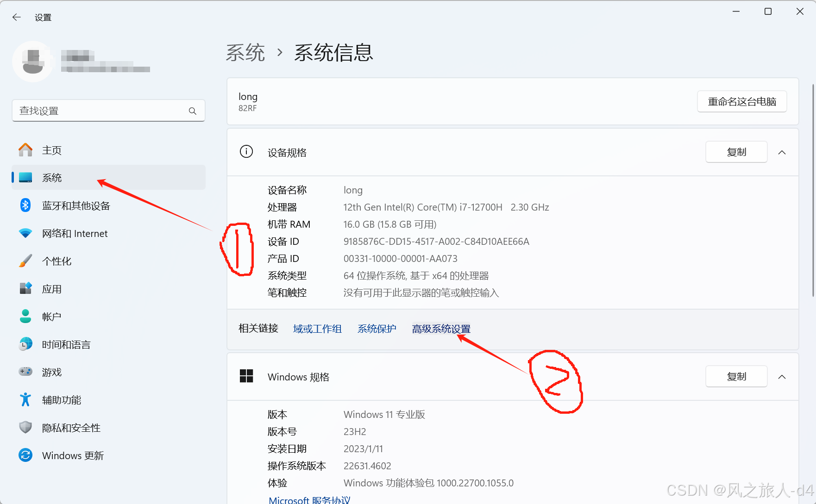The width and height of the screenshot is (816, 504).
Task: Click the Time and language globe icon
Action: pyautogui.click(x=25, y=344)
